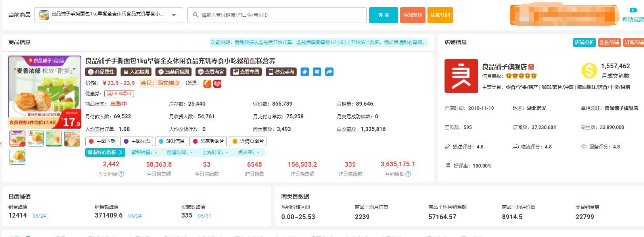Select 详情页图片 option
The image size is (644, 237).
click(x=248, y=141)
